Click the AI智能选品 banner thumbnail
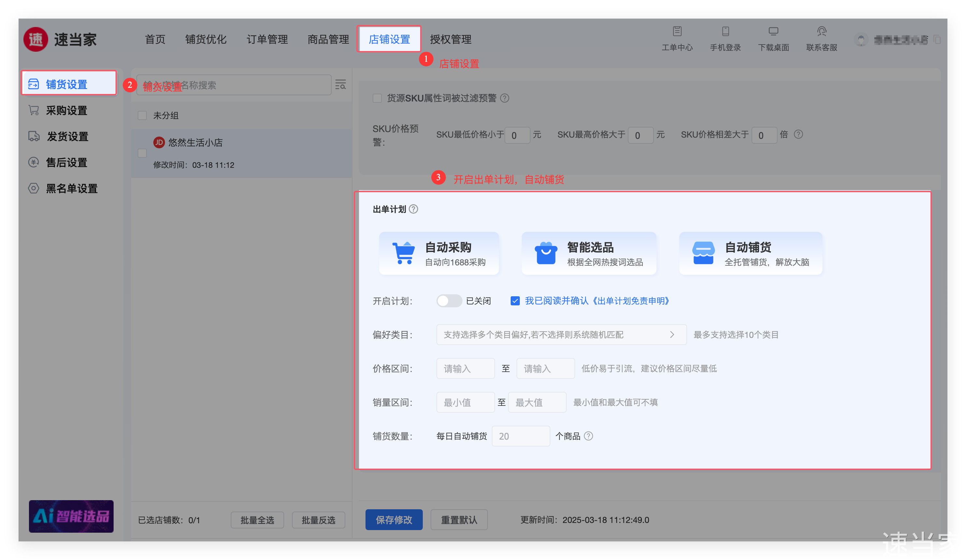The height and width of the screenshot is (560, 966). pyautogui.click(x=71, y=516)
